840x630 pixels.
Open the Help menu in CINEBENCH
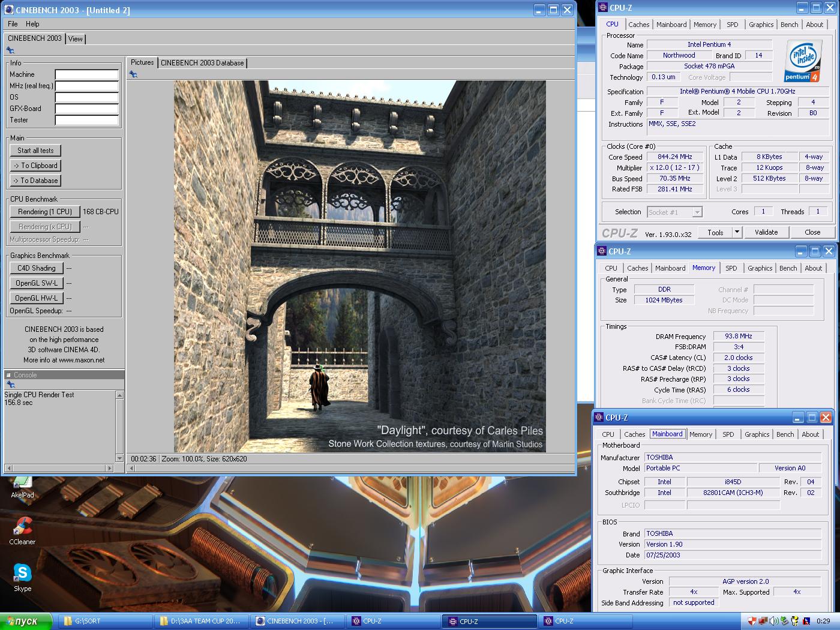pyautogui.click(x=32, y=24)
